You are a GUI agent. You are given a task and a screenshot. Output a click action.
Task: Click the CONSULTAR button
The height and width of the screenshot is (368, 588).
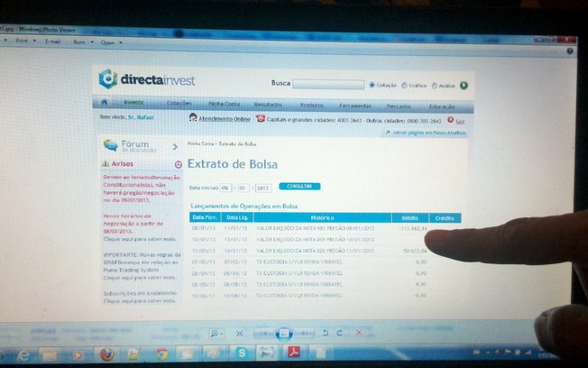pyautogui.click(x=299, y=187)
